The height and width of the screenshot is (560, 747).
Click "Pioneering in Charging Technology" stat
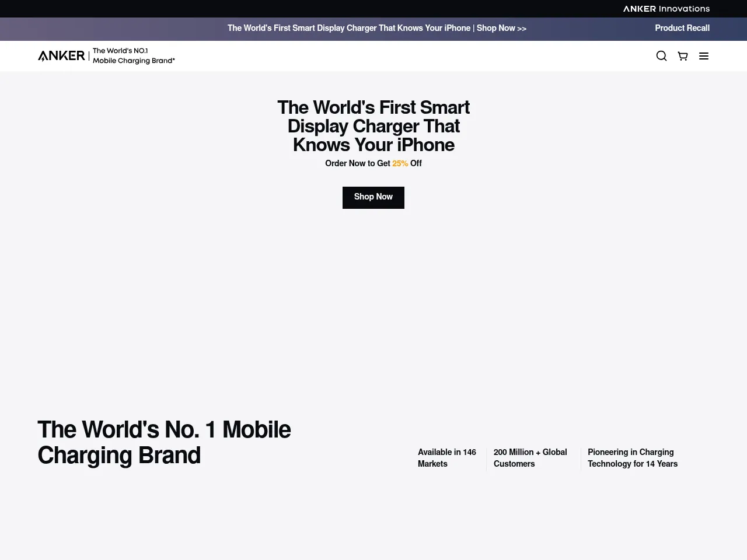(632, 458)
